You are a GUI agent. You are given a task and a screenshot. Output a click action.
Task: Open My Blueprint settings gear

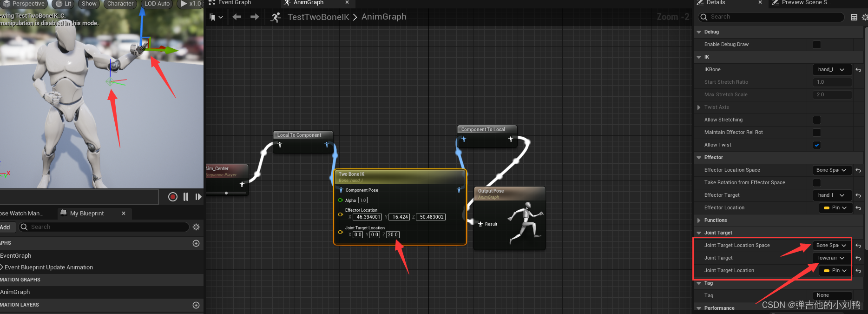tap(196, 227)
